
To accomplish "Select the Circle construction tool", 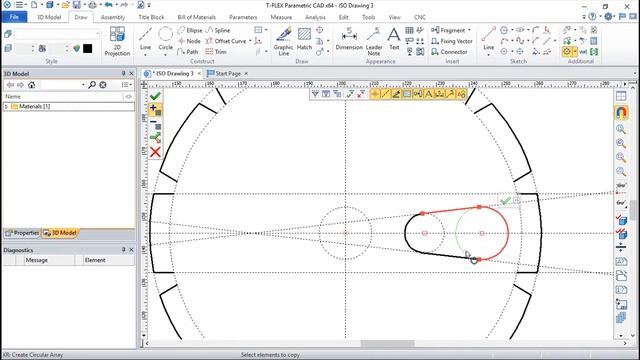I will [165, 39].
